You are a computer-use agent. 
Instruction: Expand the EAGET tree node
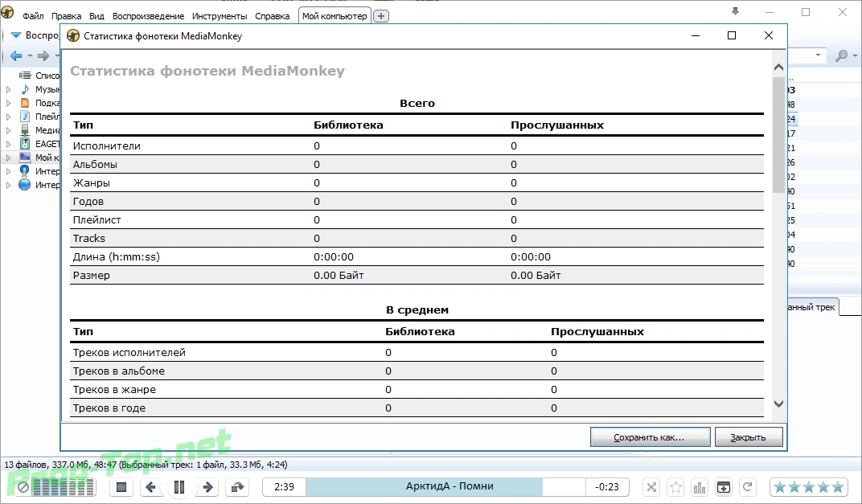8,144
